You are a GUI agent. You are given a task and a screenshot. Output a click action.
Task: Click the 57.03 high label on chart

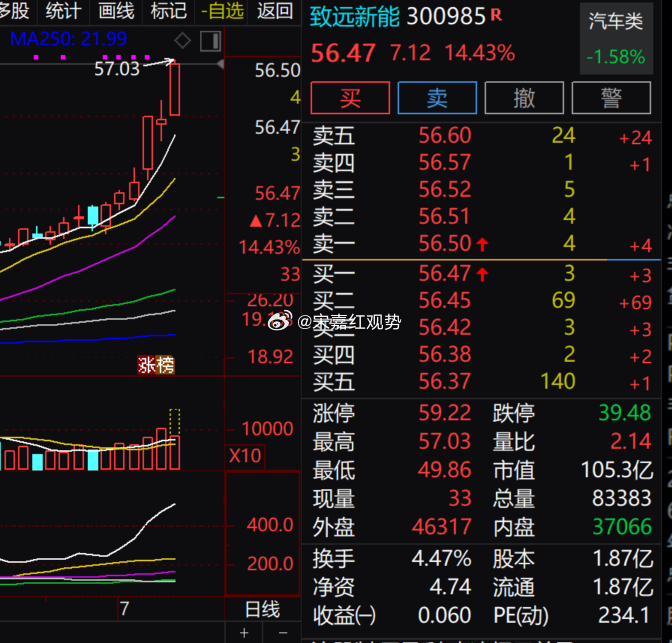[x=117, y=69]
